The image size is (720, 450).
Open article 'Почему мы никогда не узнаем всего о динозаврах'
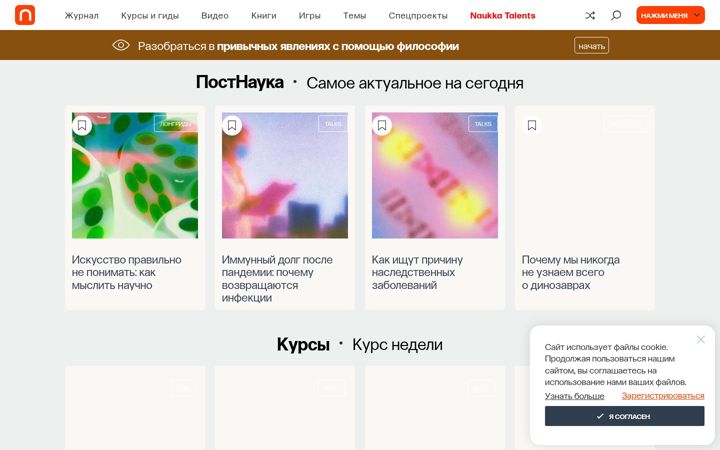click(570, 272)
